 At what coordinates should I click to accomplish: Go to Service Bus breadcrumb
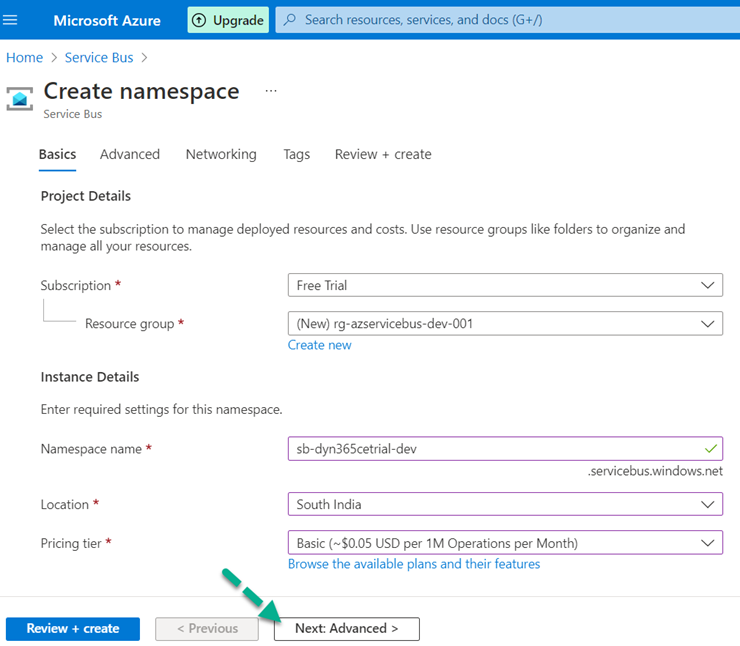coord(99,58)
